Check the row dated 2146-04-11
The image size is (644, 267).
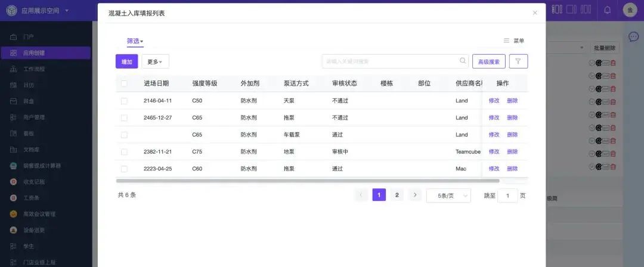click(x=124, y=101)
